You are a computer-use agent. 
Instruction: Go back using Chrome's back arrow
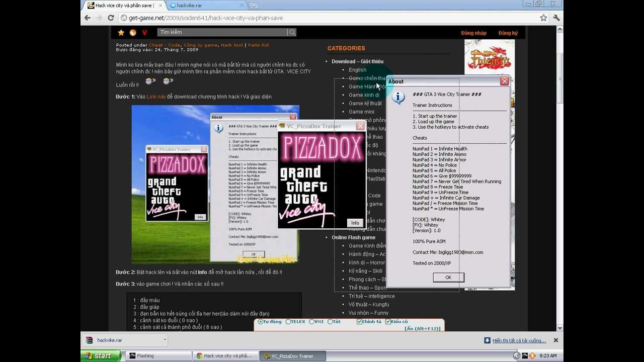pos(88,18)
